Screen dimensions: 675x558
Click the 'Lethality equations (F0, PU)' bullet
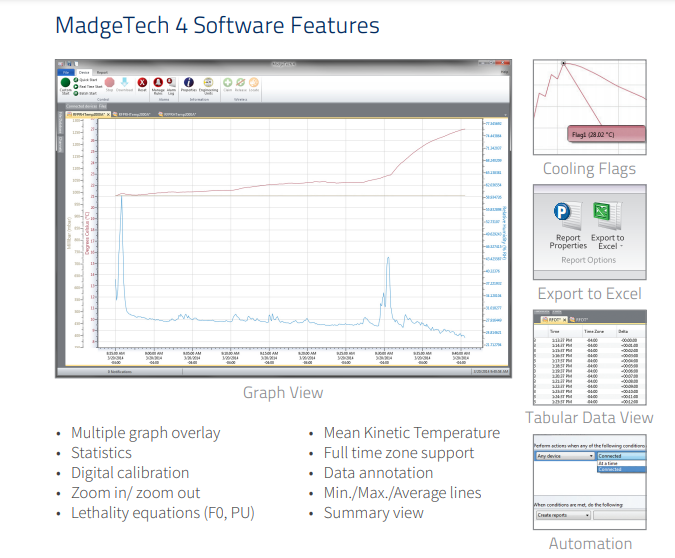pos(163,513)
